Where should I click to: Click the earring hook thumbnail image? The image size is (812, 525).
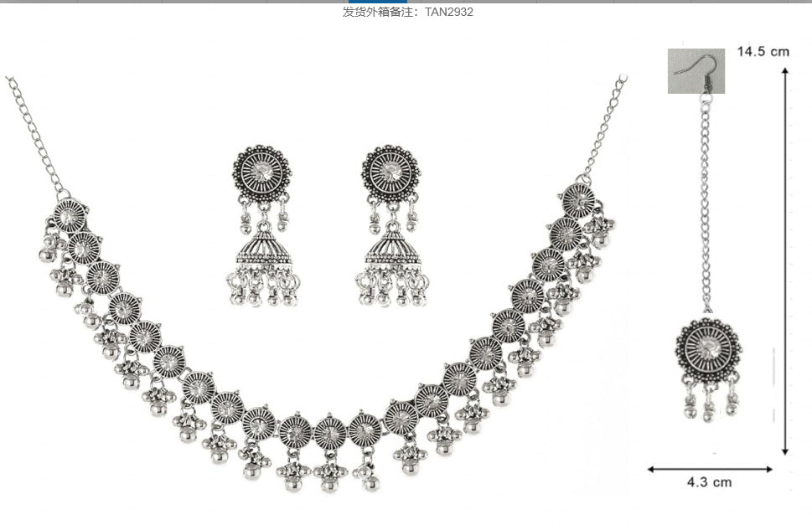(696, 71)
